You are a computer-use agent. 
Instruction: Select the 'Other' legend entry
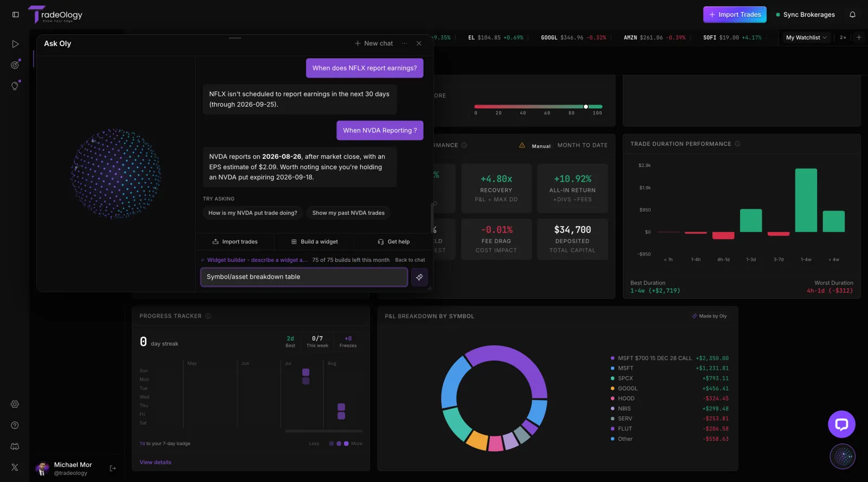669,439
